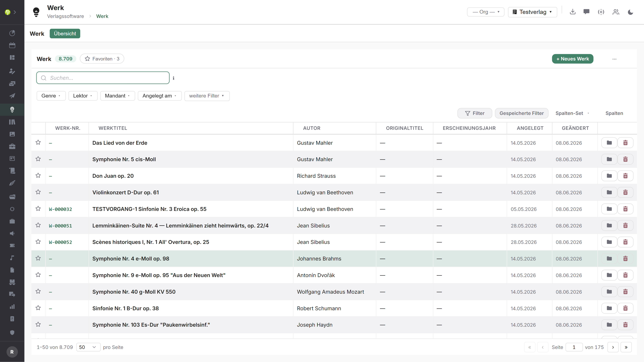644x362 pixels.
Task: Open the calendar icon in sidebar
Action: pyautogui.click(x=12, y=45)
